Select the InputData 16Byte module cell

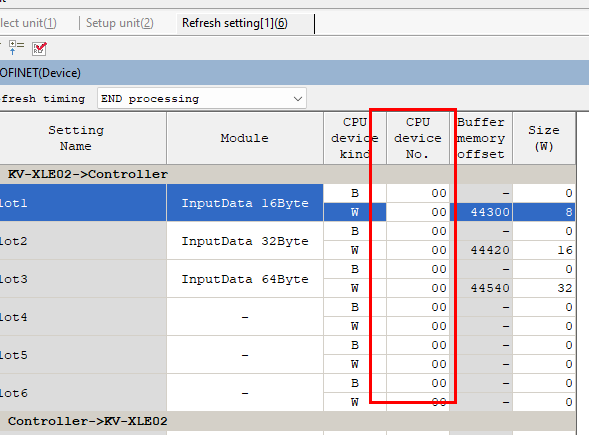point(245,203)
